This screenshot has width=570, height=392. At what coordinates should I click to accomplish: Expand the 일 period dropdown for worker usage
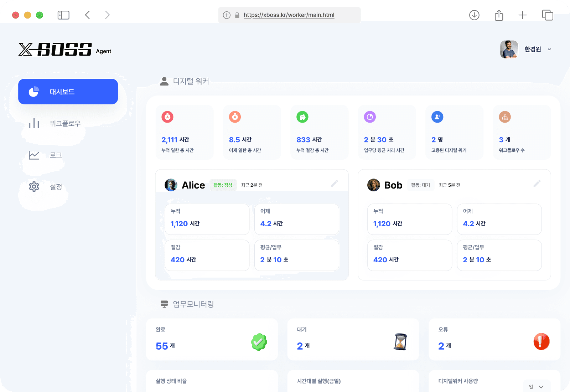click(537, 387)
